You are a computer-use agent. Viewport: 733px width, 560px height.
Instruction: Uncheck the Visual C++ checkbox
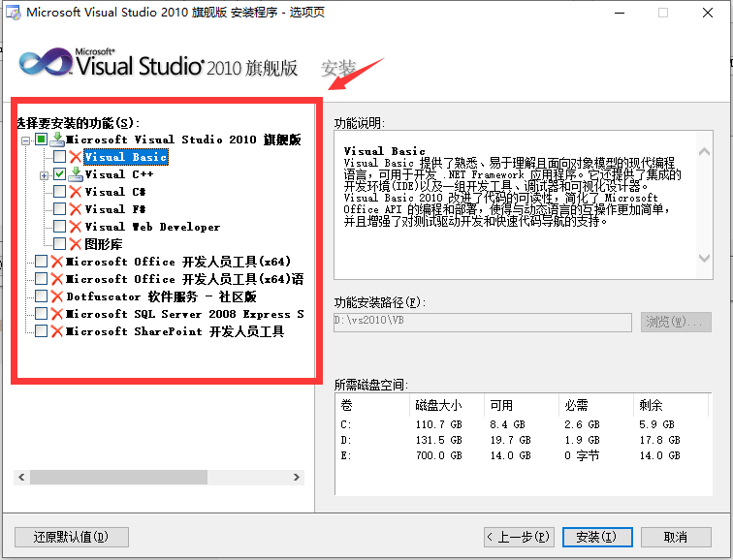click(x=59, y=174)
